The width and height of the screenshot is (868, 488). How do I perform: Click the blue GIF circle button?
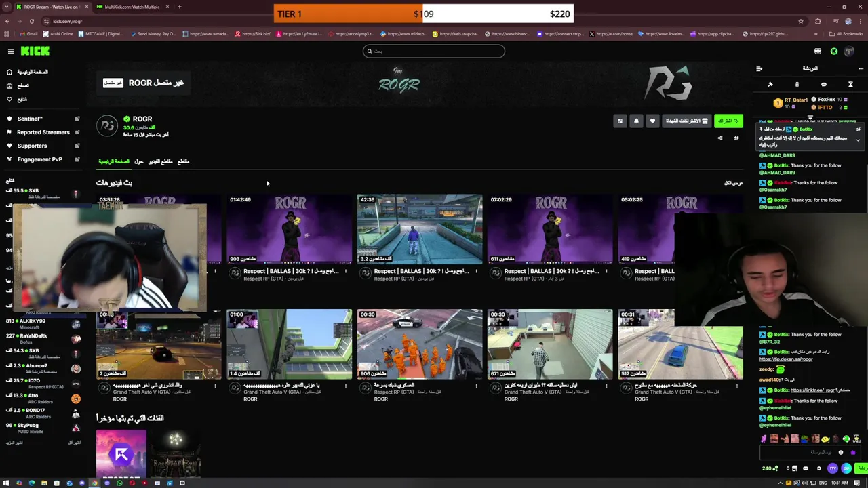846,468
